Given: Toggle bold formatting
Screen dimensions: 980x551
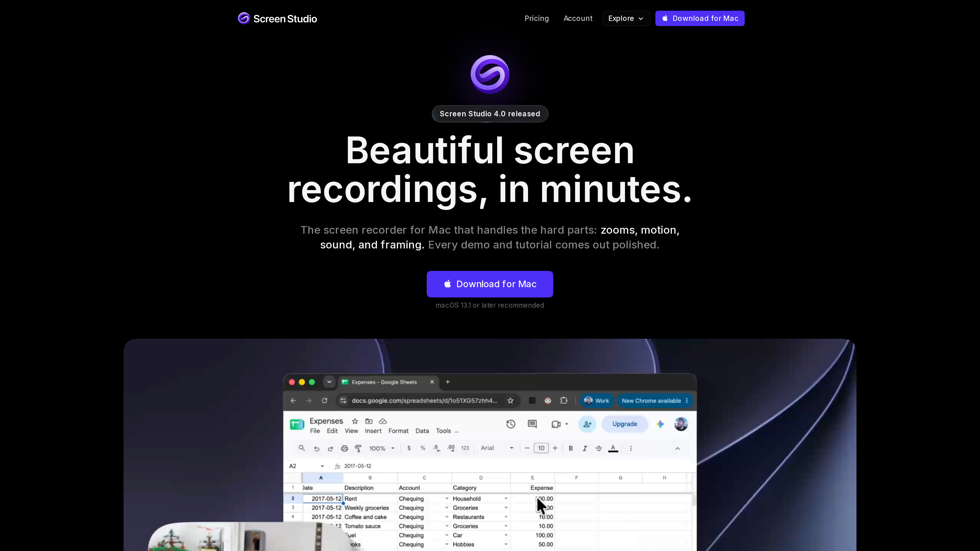Looking at the screenshot, I should 571,448.
